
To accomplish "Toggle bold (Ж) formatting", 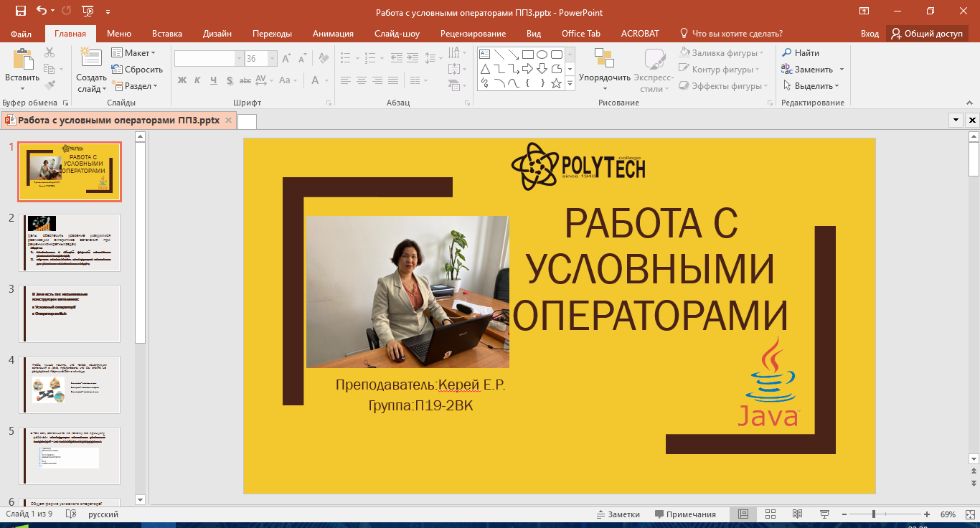I will 182,80.
